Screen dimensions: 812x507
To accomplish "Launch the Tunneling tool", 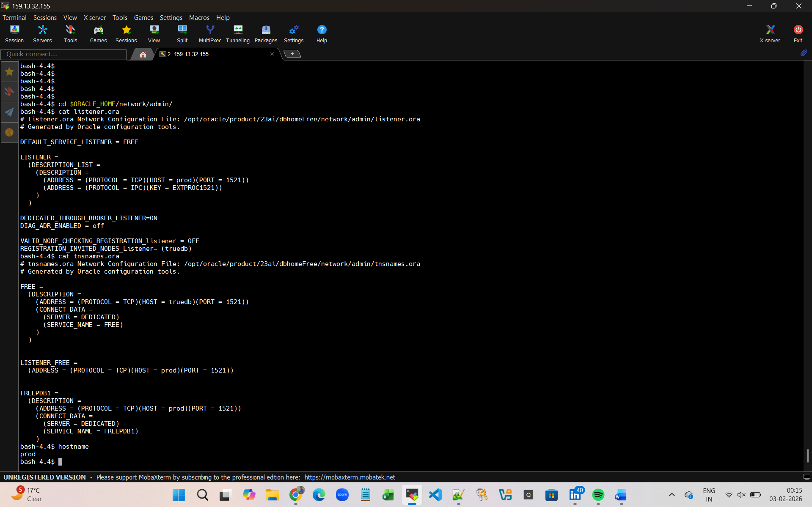I will (238, 34).
